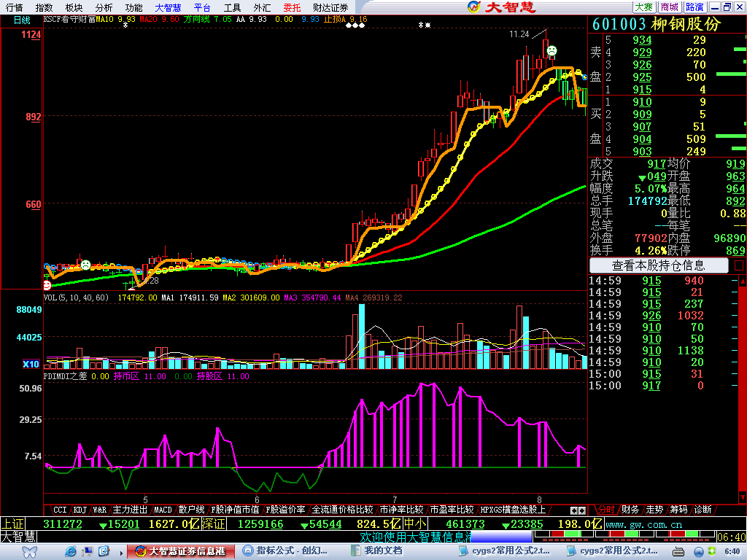Viewport: 747px width, 560px height.
Task: Click the blue round tray icon
Action: pyautogui.click(x=699, y=552)
